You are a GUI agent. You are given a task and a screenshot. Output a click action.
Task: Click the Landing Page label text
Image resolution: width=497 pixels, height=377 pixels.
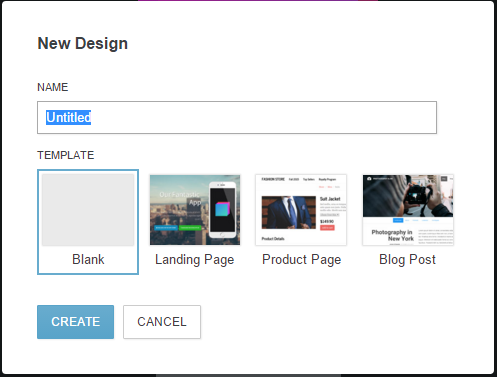[x=195, y=260]
